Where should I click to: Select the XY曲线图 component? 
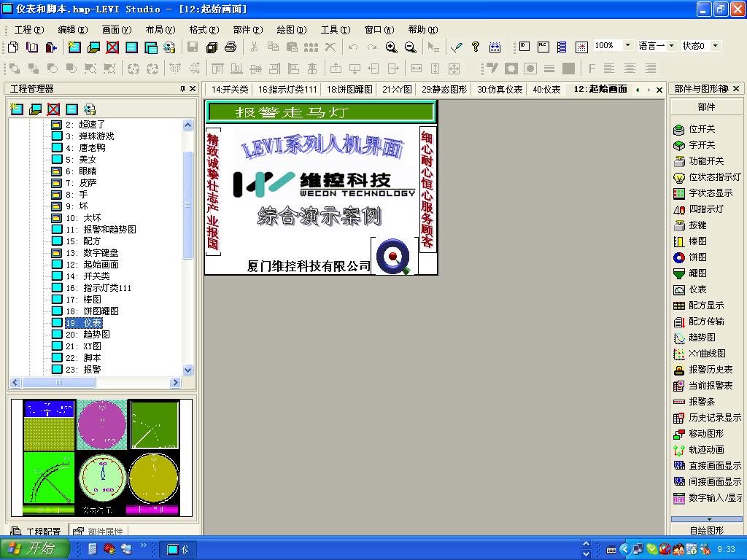pos(700,354)
